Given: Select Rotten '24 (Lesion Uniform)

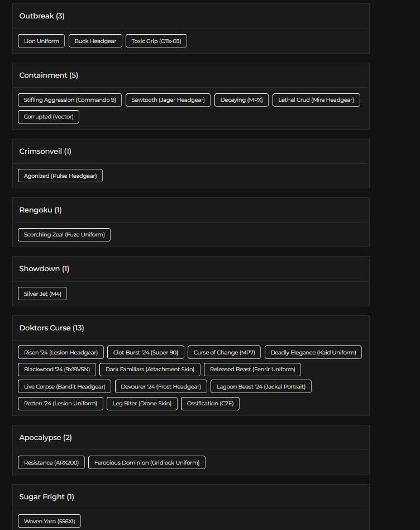Looking at the screenshot, I should tap(60, 404).
